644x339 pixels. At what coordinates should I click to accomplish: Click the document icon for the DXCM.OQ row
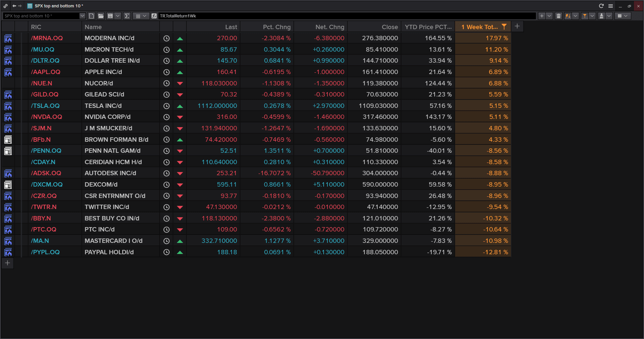click(x=8, y=185)
